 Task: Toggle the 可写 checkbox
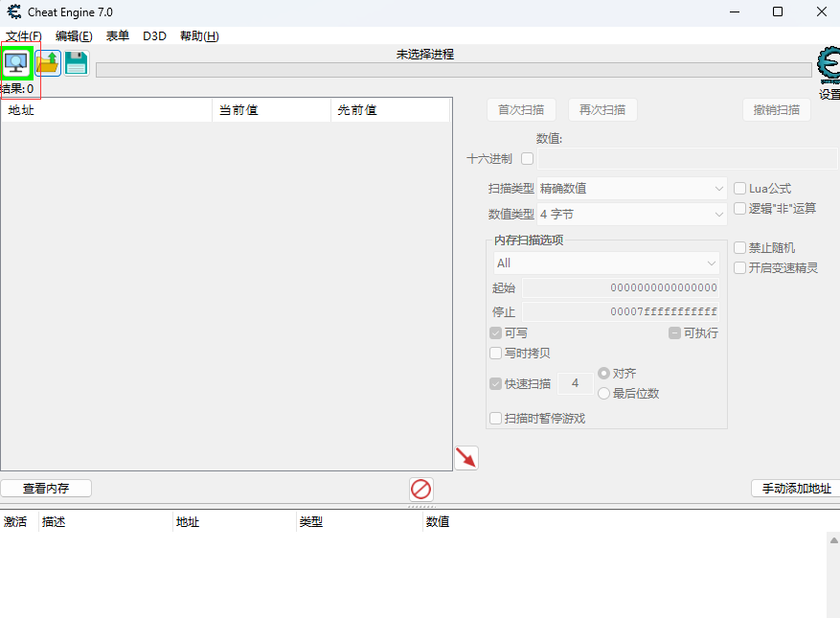pyautogui.click(x=495, y=332)
